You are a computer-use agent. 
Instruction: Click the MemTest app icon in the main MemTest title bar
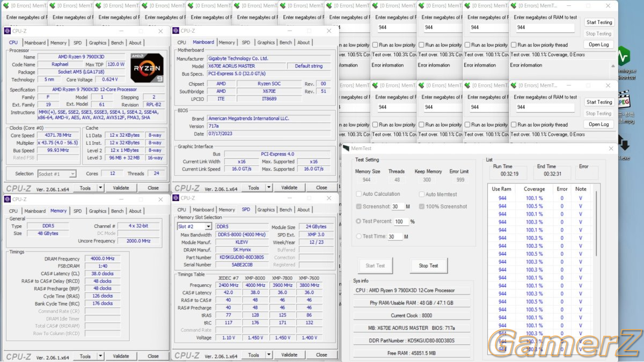(347, 149)
